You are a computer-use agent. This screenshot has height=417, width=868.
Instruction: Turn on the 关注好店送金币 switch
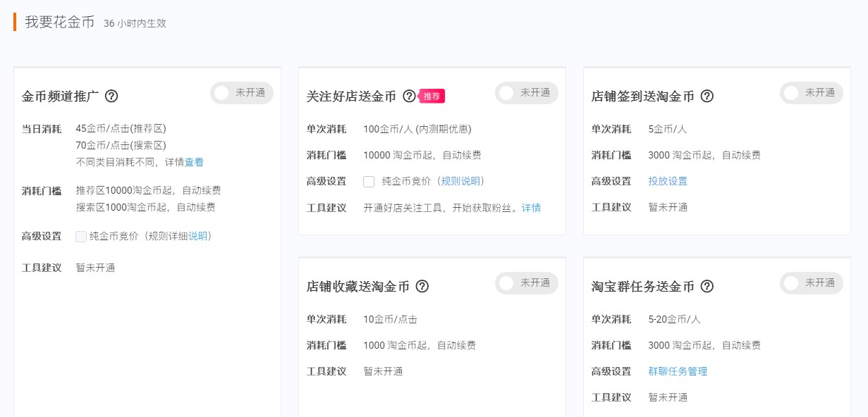click(x=525, y=92)
